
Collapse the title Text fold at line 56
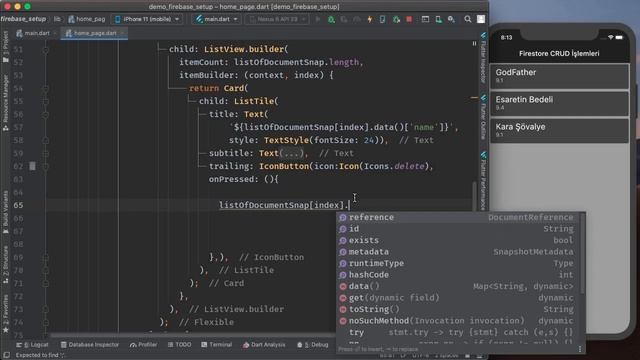point(45,114)
